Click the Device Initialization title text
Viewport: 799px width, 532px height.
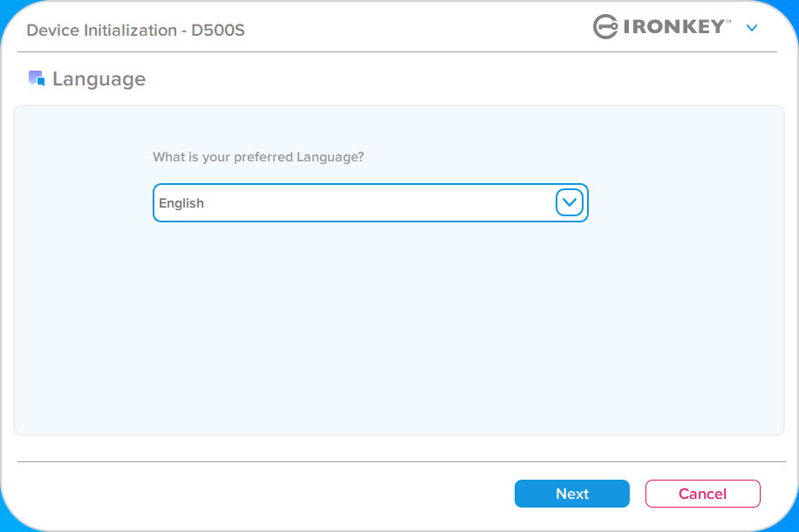tap(101, 30)
